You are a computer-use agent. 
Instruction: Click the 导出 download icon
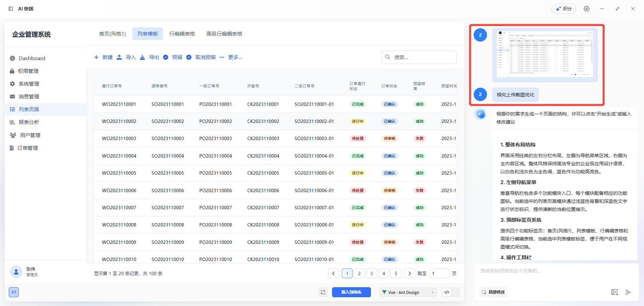143,57
